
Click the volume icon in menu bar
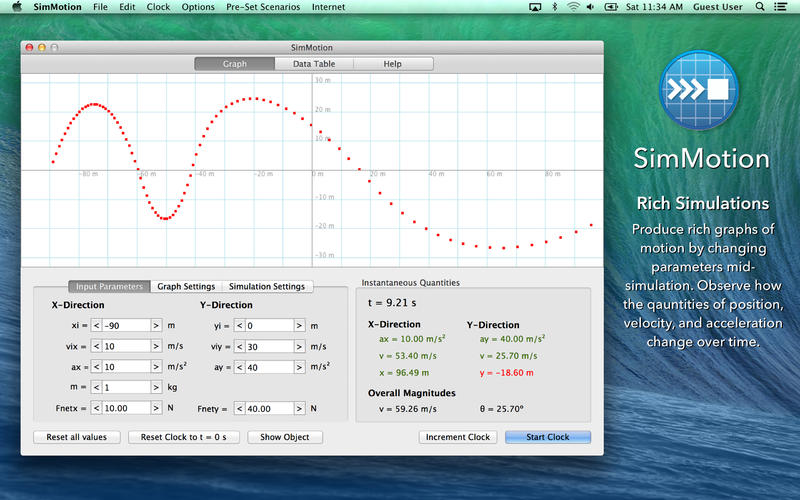coord(590,7)
